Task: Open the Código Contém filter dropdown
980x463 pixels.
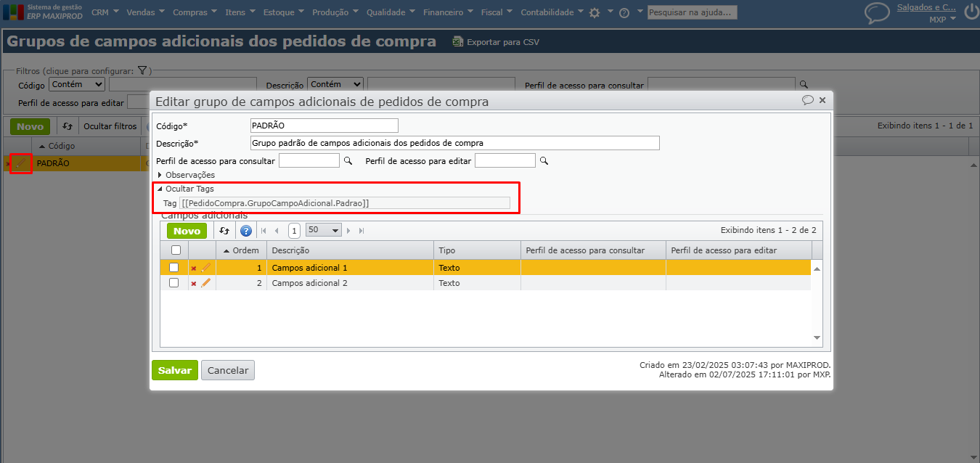Action: click(x=76, y=84)
